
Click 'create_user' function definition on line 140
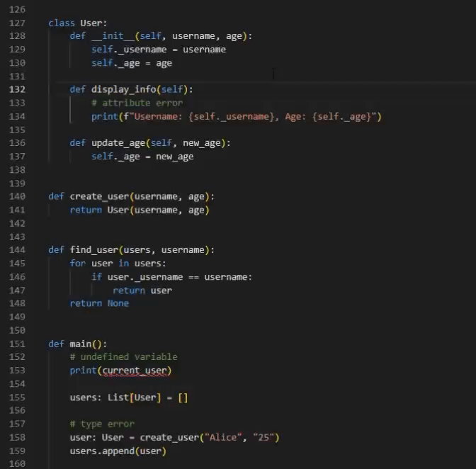[x=100, y=196]
